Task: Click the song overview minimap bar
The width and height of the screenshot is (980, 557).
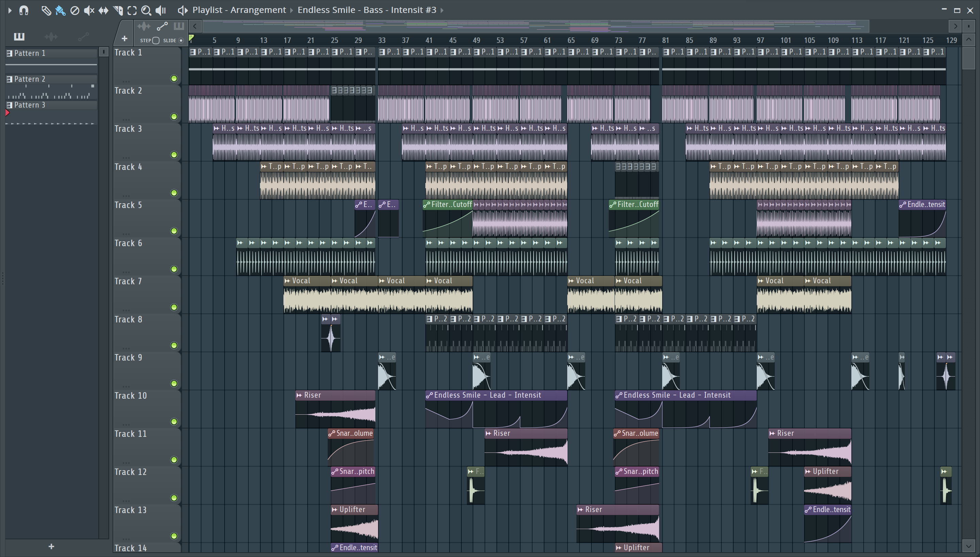Action: pos(536,27)
